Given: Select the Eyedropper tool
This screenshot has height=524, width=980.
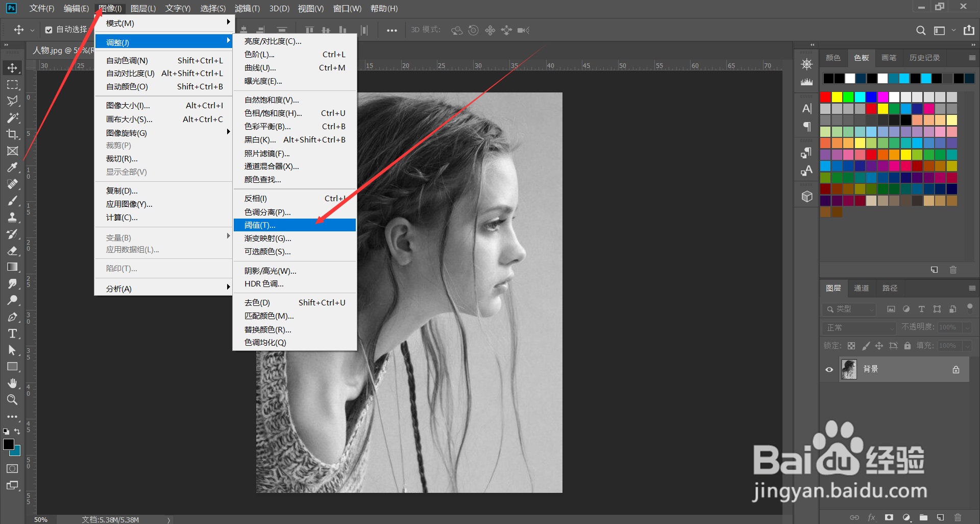Looking at the screenshot, I should 12,168.
